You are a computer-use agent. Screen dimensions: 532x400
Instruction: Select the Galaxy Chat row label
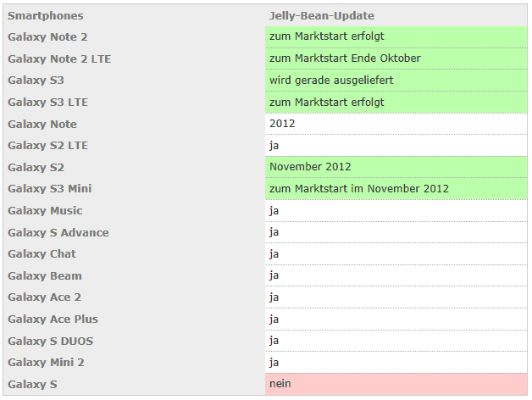42,253
